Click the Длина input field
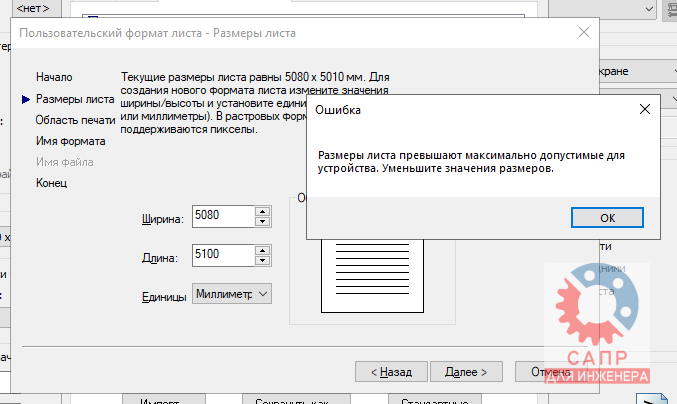677x404 pixels. 223,255
